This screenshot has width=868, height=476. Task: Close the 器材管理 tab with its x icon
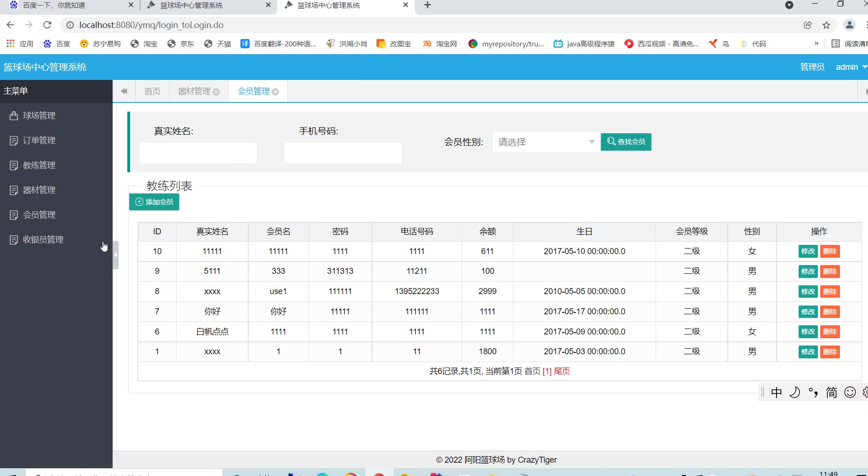coord(216,92)
